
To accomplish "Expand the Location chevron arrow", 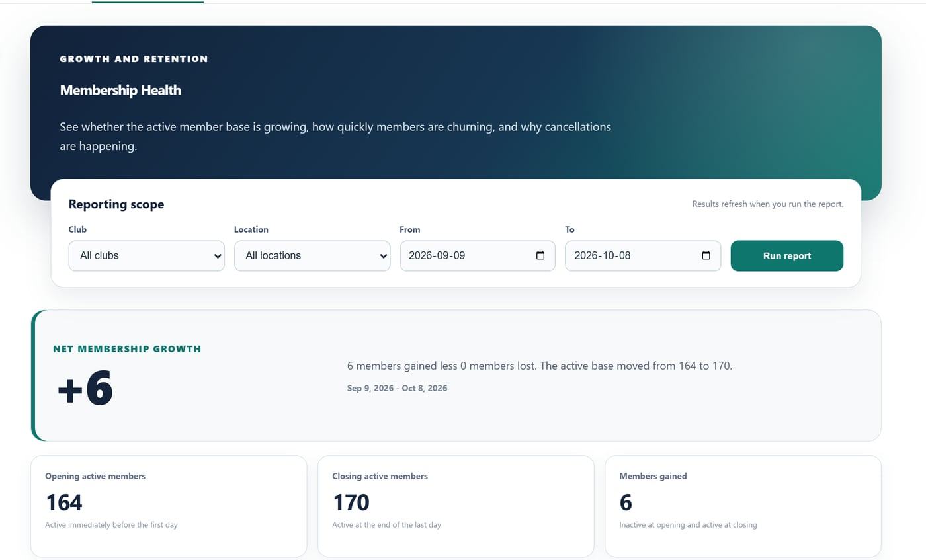I will point(383,256).
